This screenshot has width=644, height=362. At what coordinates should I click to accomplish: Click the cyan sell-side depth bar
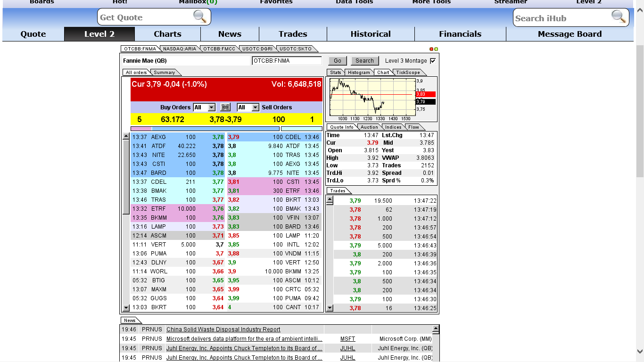[x=302, y=129]
